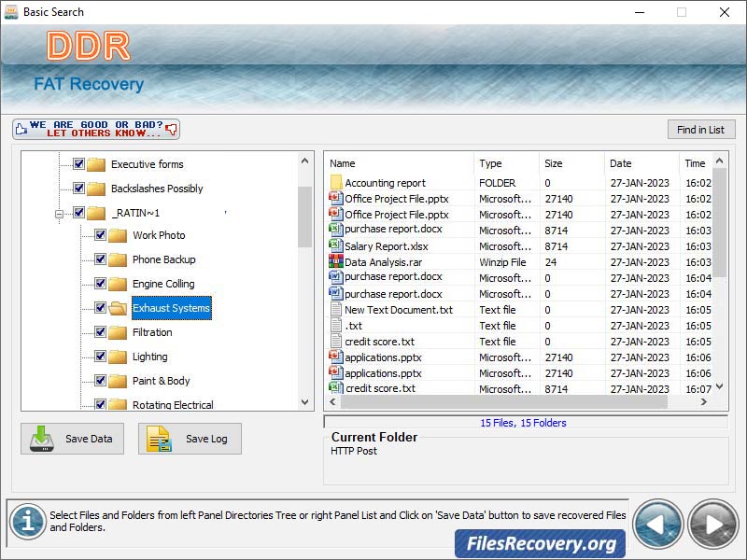Click the forward navigation arrow
The image size is (747, 560).
pyautogui.click(x=712, y=524)
